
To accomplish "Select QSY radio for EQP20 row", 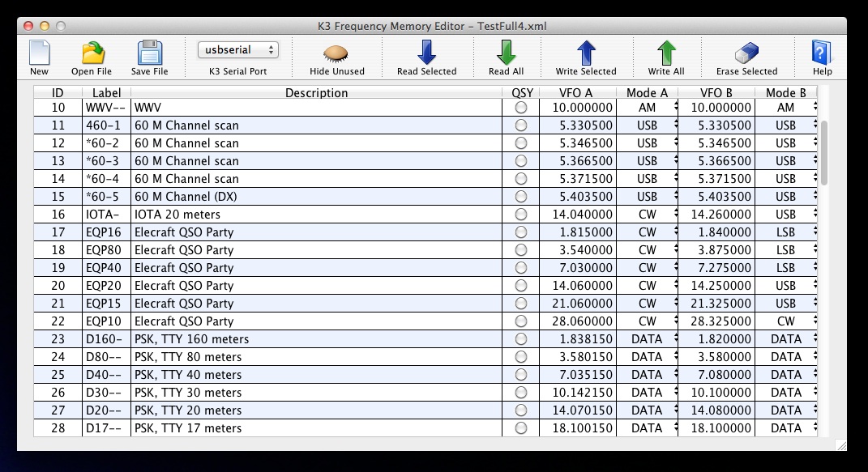I will [521, 286].
